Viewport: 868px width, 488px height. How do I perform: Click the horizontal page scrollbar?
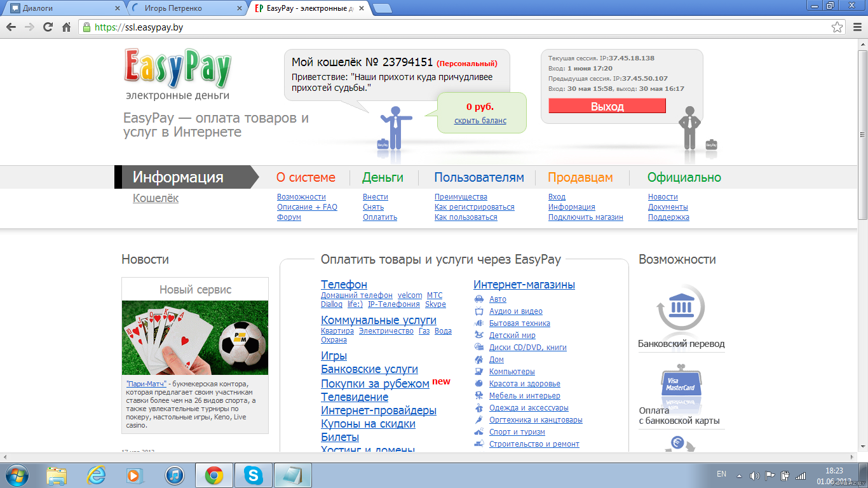point(428,457)
